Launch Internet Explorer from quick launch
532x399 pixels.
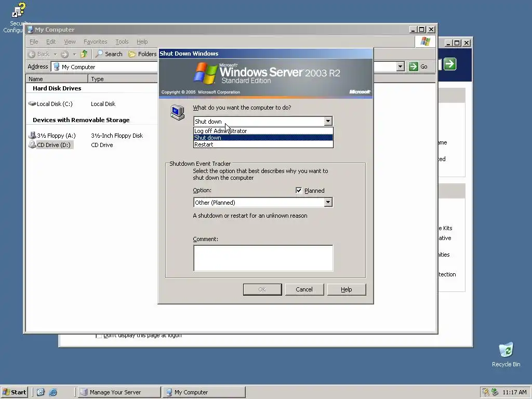coord(53,392)
